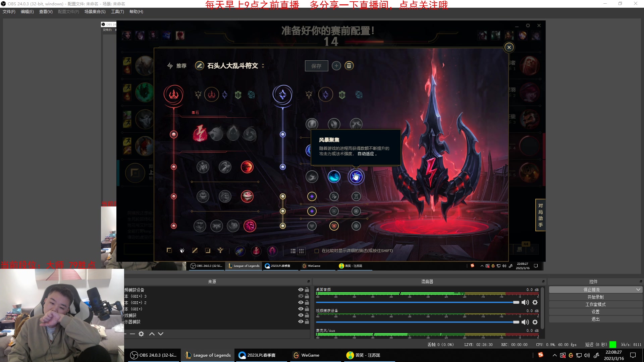
Task: Hide the 游戏捕获 source via its eye icon
Action: tap(301, 315)
